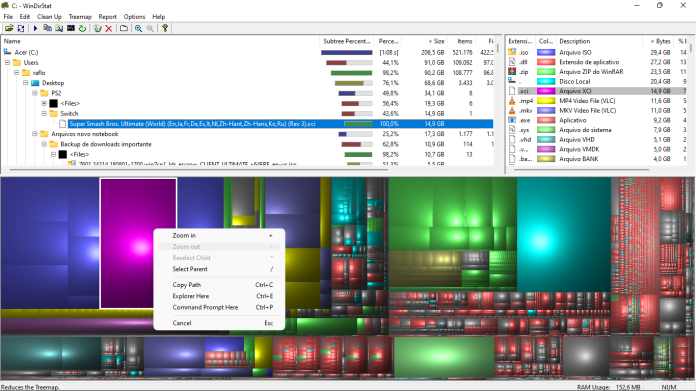This screenshot has height=391, width=696.
Task: Click the Copy Path toolbar icon
Action: (x=47, y=28)
